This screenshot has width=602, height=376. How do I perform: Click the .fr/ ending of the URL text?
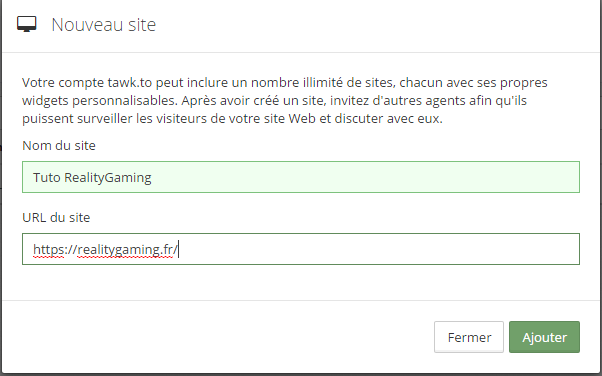167,250
